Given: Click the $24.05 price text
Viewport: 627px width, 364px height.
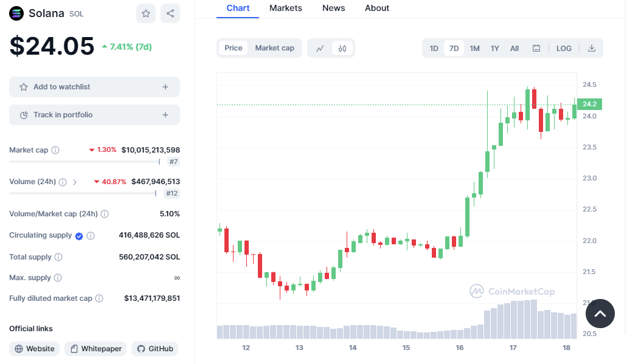Looking at the screenshot, I should click(x=52, y=46).
